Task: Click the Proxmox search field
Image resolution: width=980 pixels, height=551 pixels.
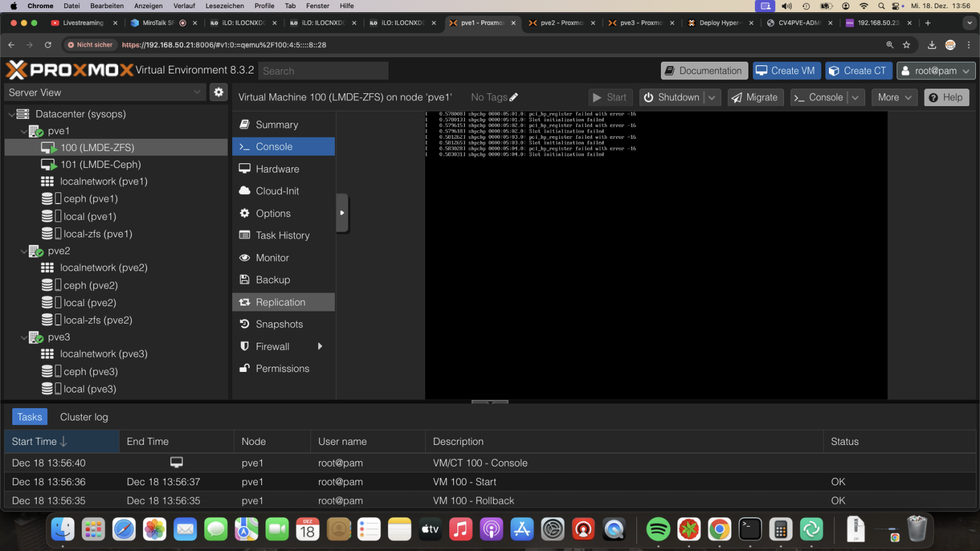Action: tap(323, 71)
